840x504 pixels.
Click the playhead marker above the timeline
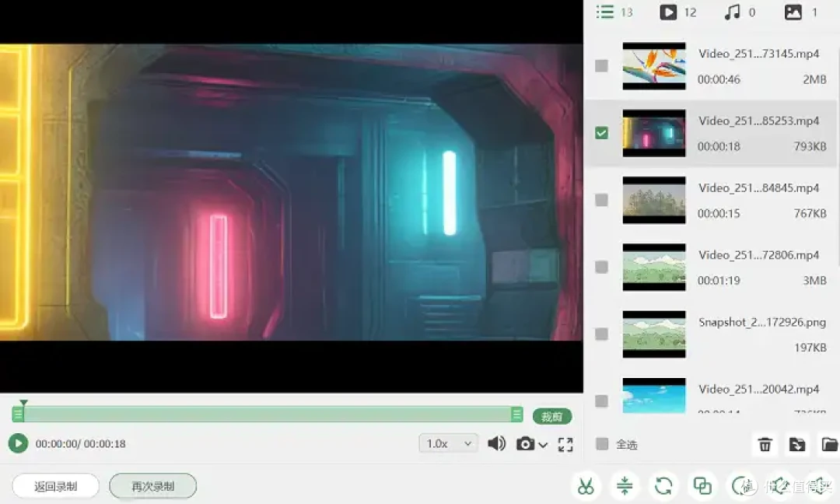[23, 402]
